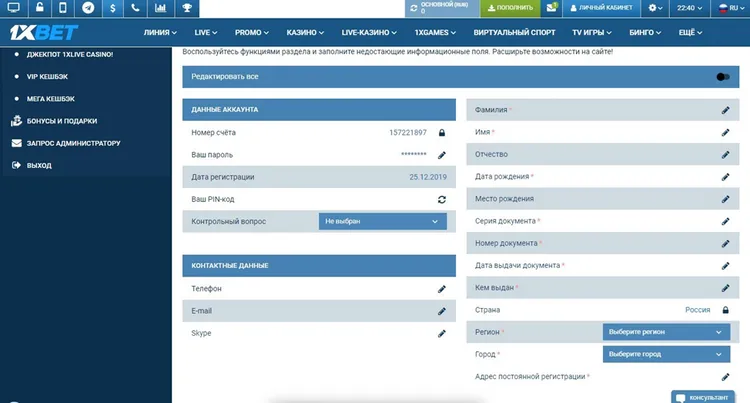Open the Контрольный вопрос dropdown
The image size is (750, 403).
tap(383, 221)
